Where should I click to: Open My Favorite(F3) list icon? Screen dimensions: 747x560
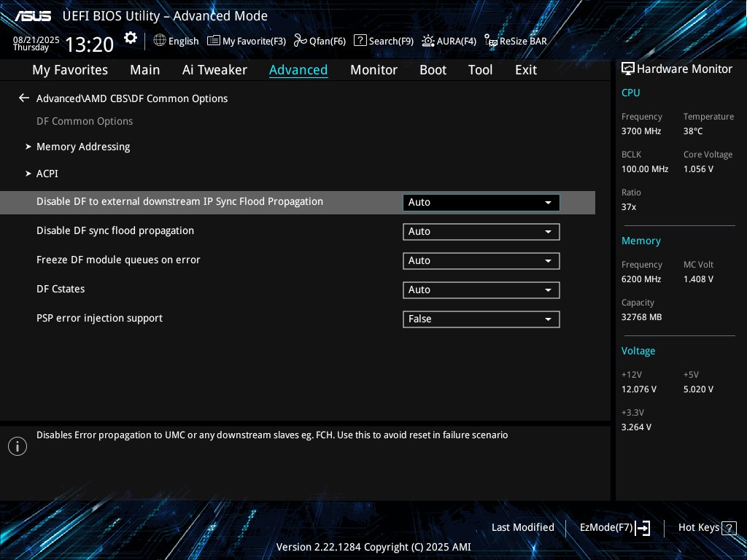click(x=214, y=41)
